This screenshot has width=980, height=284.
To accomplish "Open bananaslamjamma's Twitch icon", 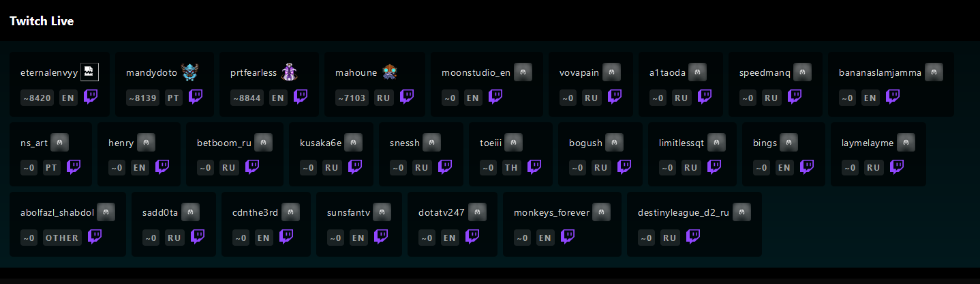I will click(x=892, y=97).
